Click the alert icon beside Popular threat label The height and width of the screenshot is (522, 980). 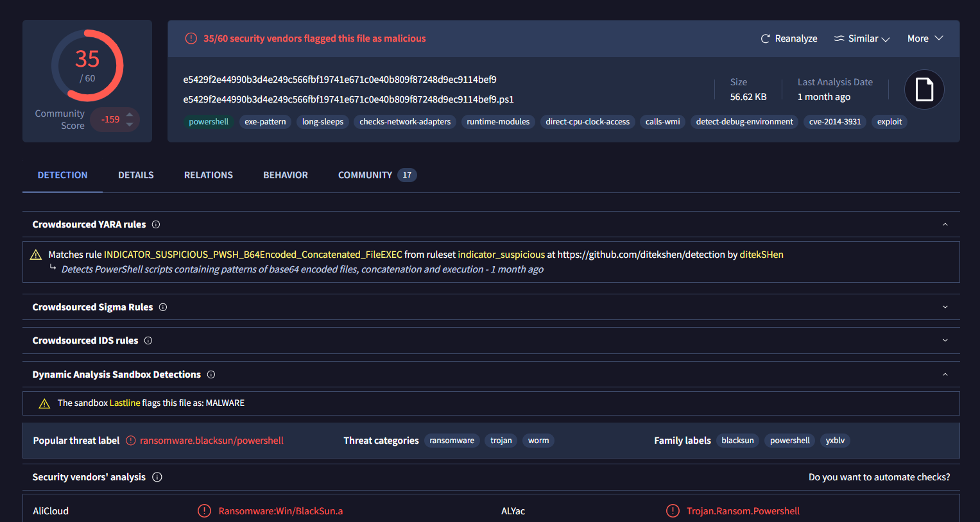pos(131,441)
